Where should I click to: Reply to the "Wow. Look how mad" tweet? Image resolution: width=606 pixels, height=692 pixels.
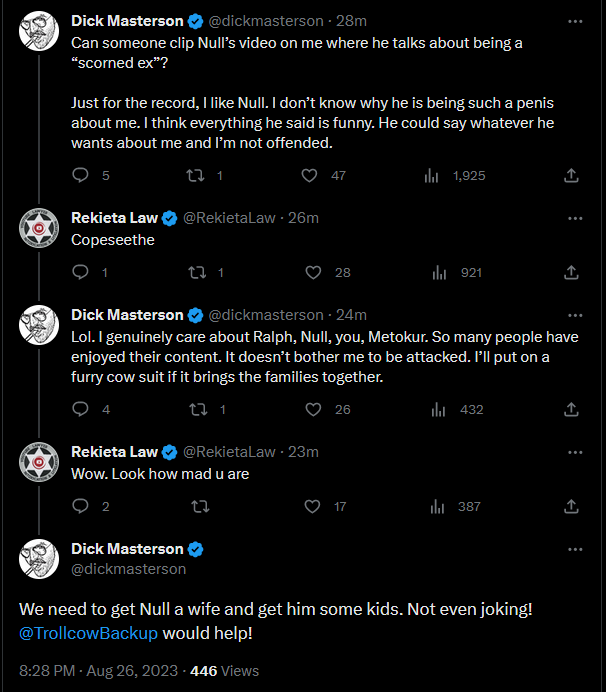click(x=82, y=506)
